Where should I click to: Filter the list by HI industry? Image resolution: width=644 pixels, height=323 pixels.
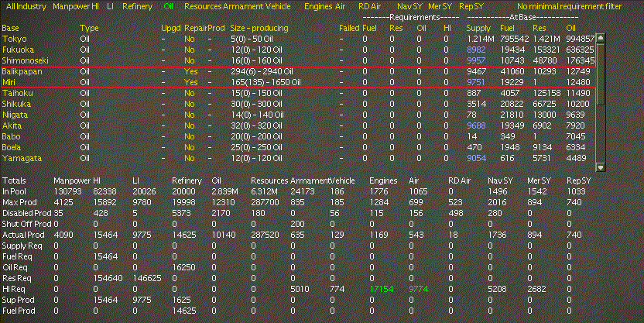pyautogui.click(x=96, y=6)
